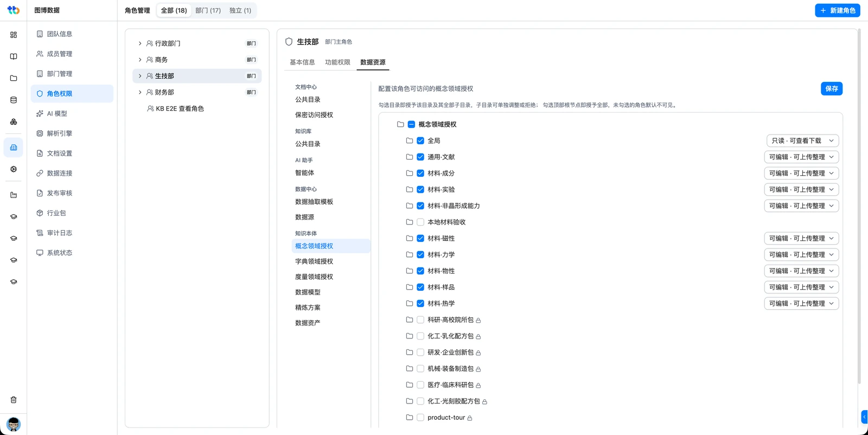Expand the 行政部门 role group
868x435 pixels.
click(x=140, y=43)
